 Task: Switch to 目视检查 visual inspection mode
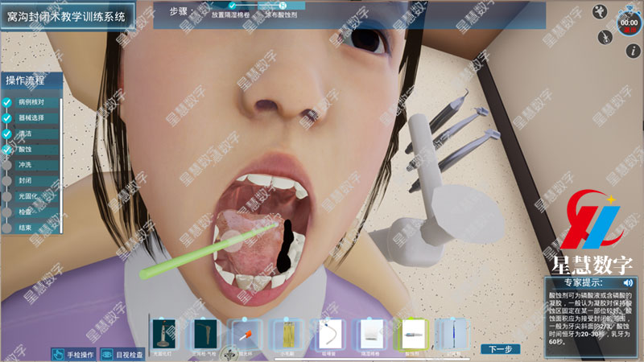click(x=123, y=354)
